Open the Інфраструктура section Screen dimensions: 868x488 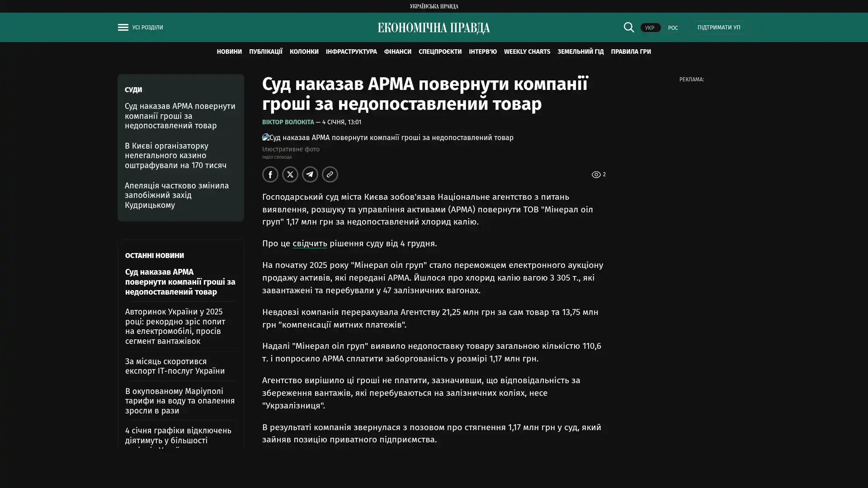tap(351, 52)
